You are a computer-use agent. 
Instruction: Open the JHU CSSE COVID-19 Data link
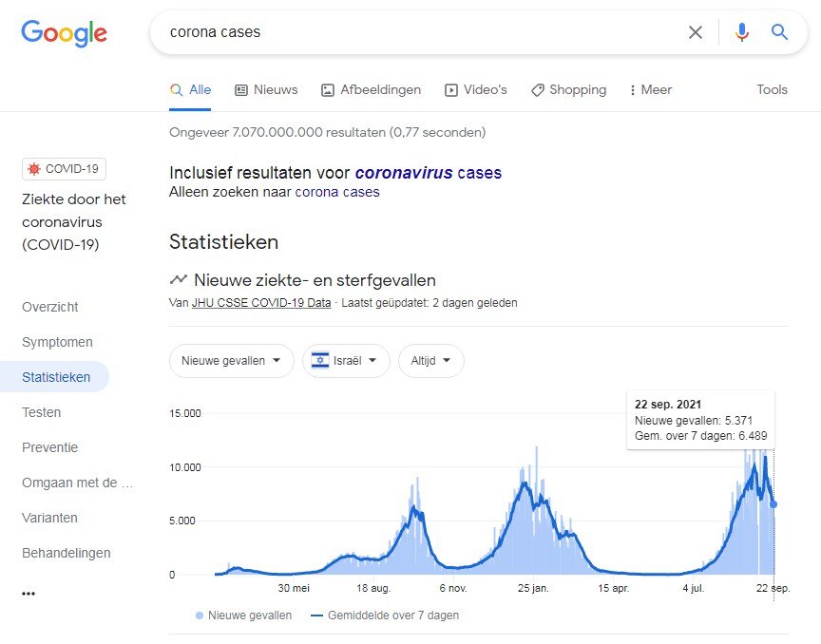(x=261, y=303)
